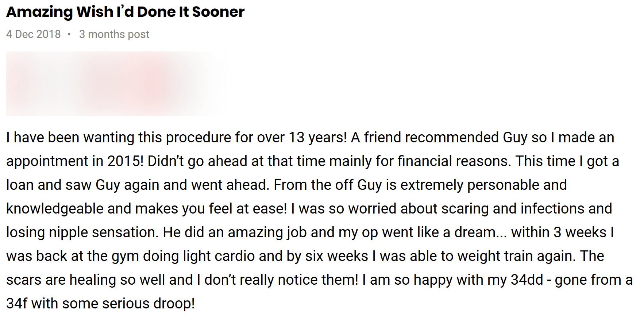Click the review date '4 Dec 2018'
The width and height of the screenshot is (644, 319).
click(x=34, y=34)
